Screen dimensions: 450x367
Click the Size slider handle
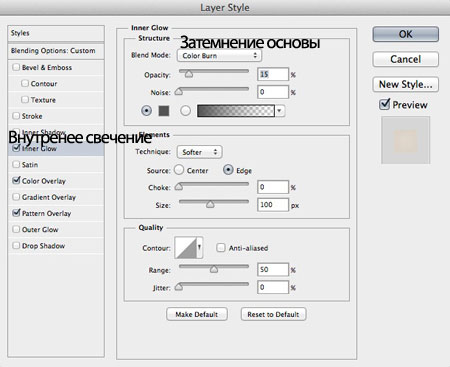[210, 204]
